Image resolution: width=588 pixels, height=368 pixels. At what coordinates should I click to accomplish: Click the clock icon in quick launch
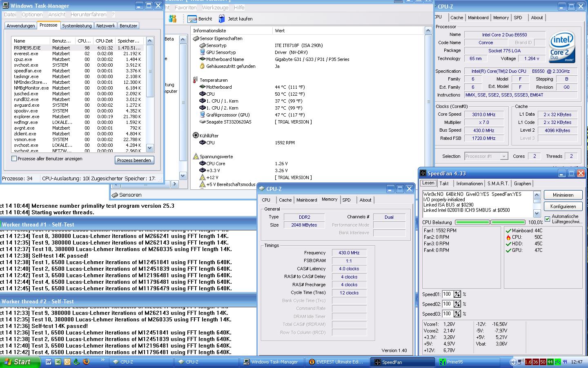(x=67, y=362)
